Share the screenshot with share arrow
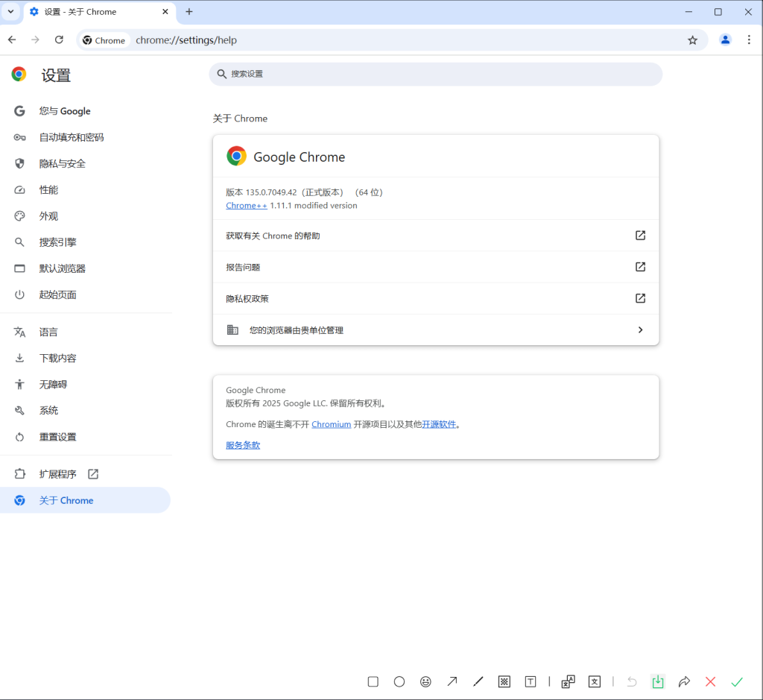The height and width of the screenshot is (700, 763). pyautogui.click(x=684, y=681)
